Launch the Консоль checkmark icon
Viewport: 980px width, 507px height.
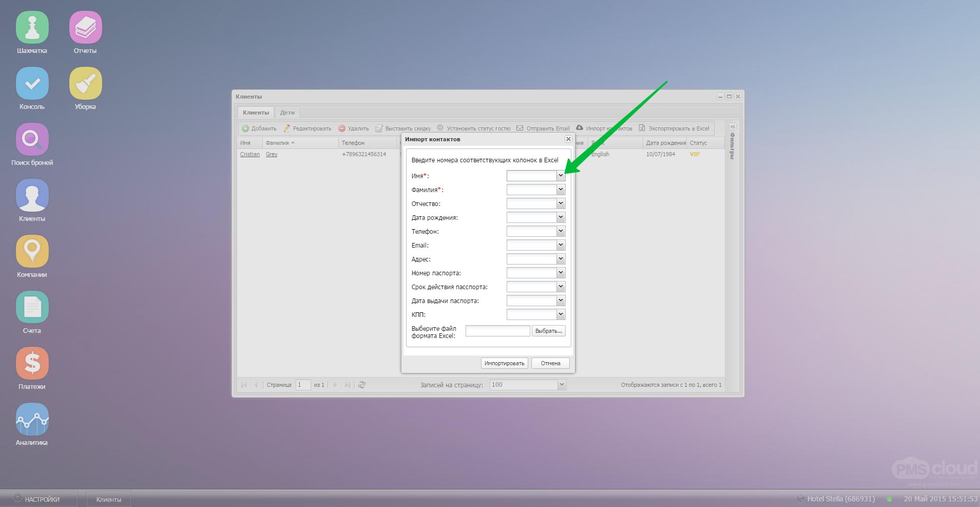coord(32,83)
